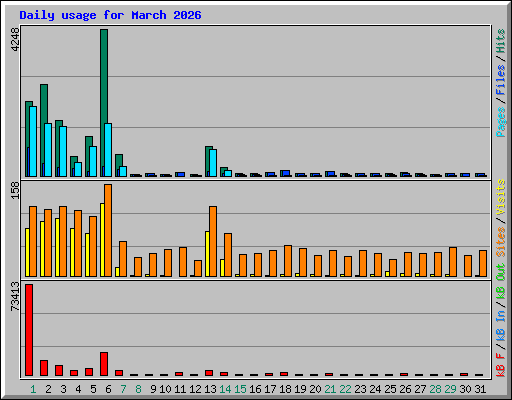Click the day 18 axis label
Viewport: 512px width, 400px height.
tap(285, 389)
